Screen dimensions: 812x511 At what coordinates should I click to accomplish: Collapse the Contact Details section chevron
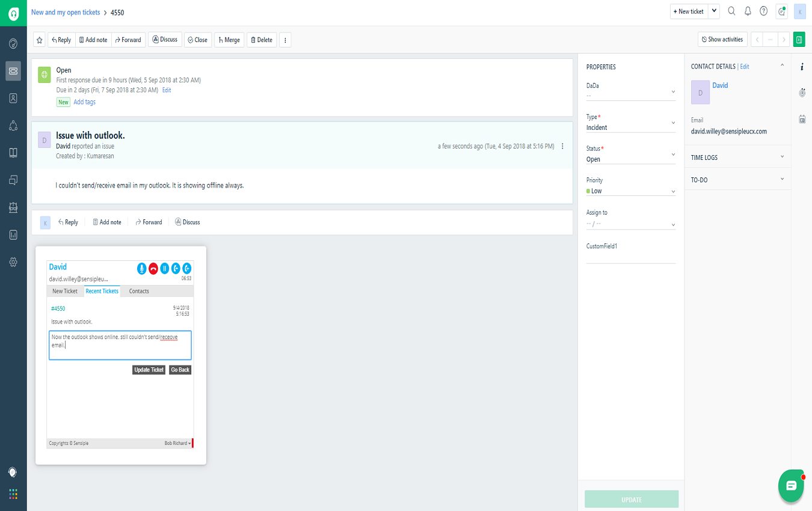782,66
